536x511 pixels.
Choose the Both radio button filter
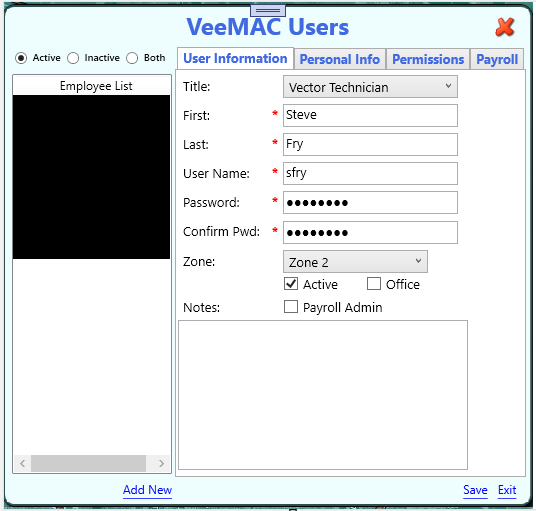click(132, 58)
